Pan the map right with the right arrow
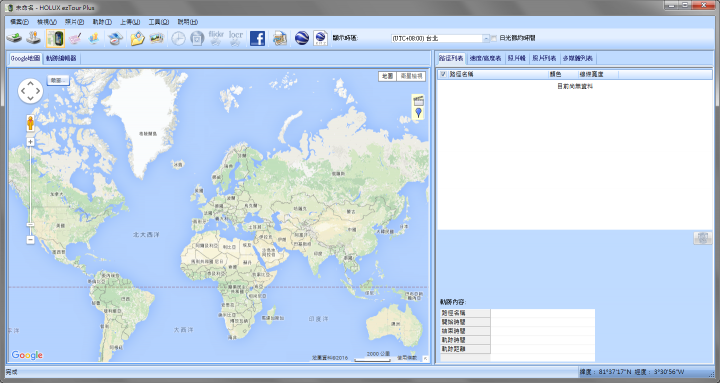Image resolution: width=720 pixels, height=383 pixels. point(38,91)
